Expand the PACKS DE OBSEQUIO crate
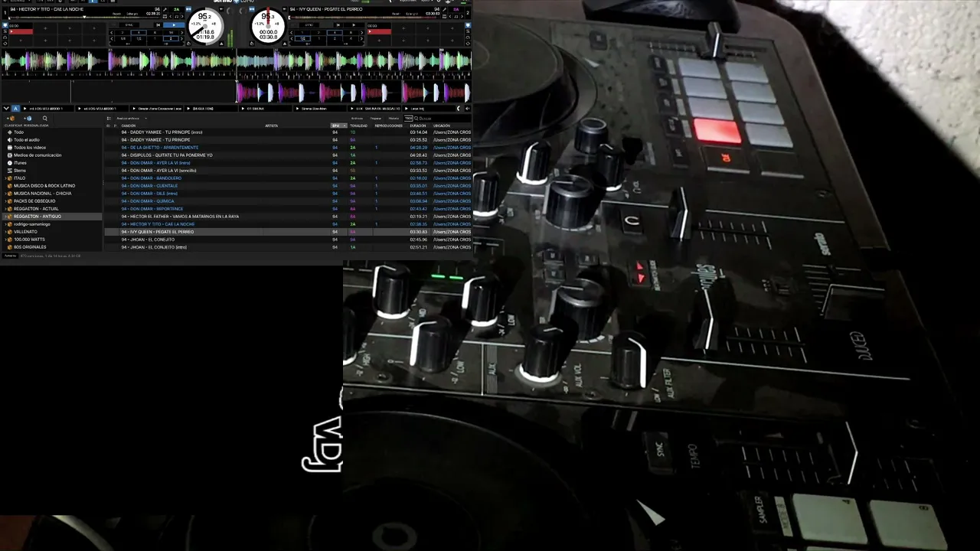 tap(6, 201)
